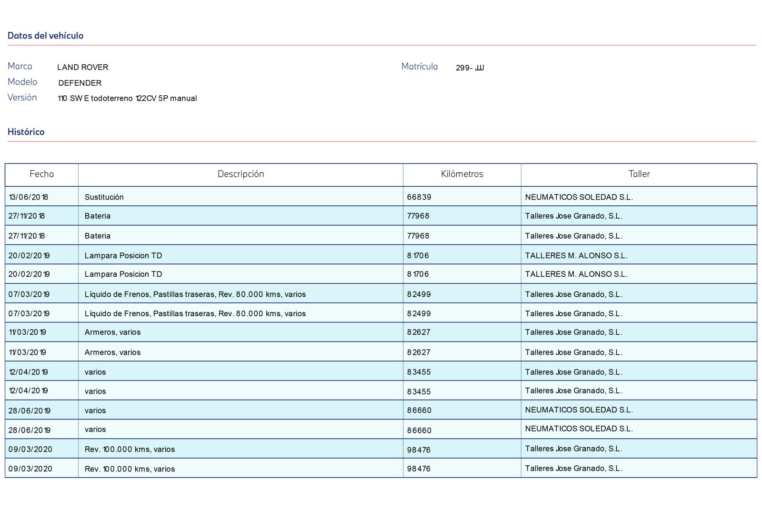762x532 pixels.
Task: Click the 'Versión' field label
Action: (22, 98)
